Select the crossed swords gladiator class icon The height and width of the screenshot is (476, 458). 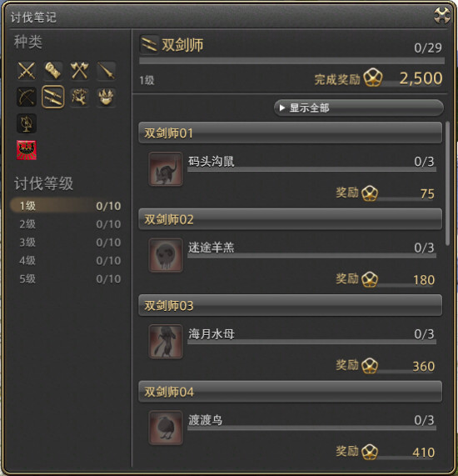[x=27, y=70]
